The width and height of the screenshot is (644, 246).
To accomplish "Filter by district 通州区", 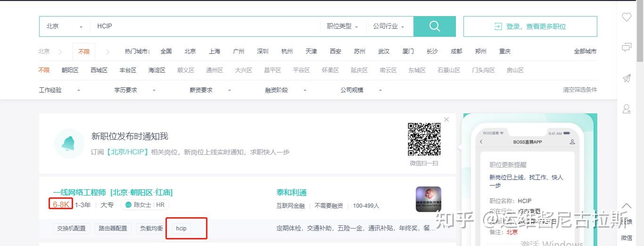I will [x=215, y=70].
